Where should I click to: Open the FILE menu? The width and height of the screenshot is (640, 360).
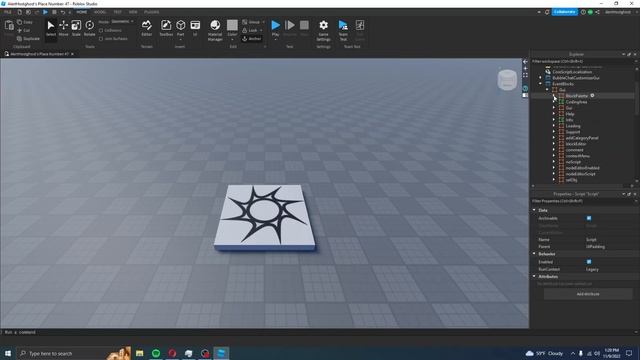tap(8, 12)
